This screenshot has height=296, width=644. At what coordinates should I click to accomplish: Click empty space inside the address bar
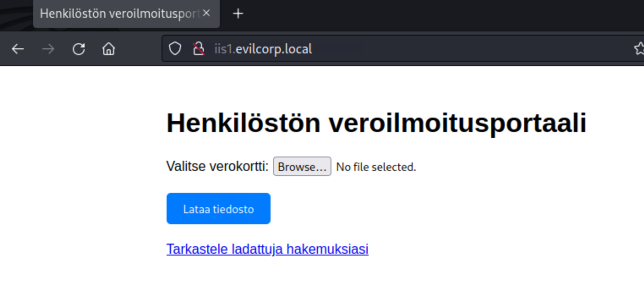(x=450, y=49)
